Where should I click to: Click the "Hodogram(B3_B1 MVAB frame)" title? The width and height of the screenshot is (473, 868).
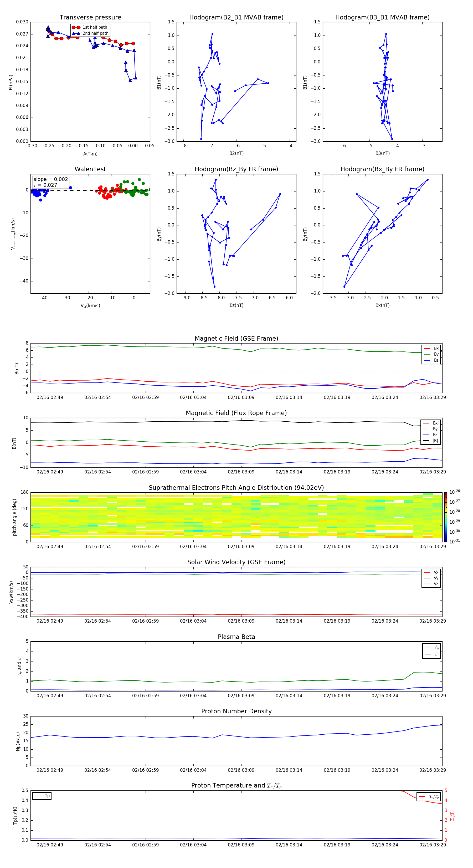382,18
